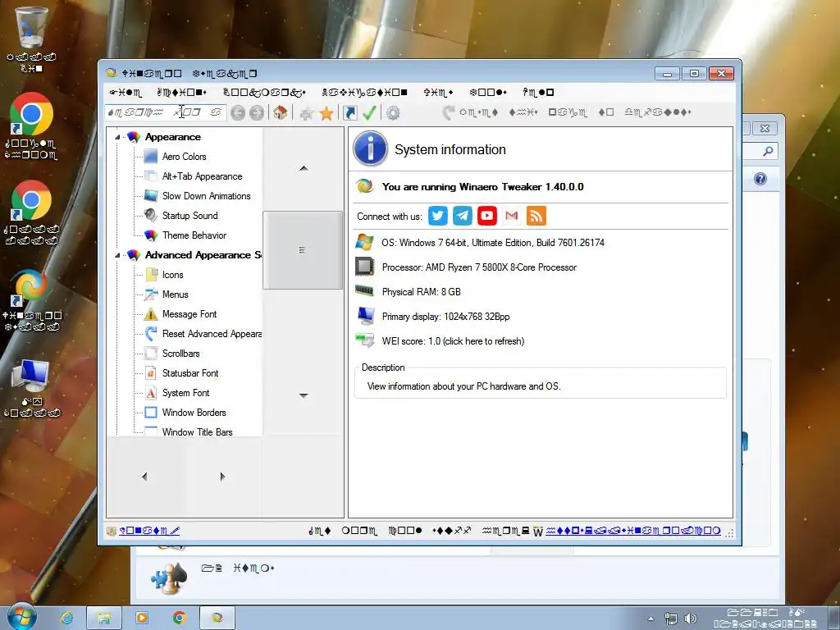Click 'Processor: AMD Ryzen 7 5800X' text
The height and width of the screenshot is (630, 840).
click(x=479, y=267)
